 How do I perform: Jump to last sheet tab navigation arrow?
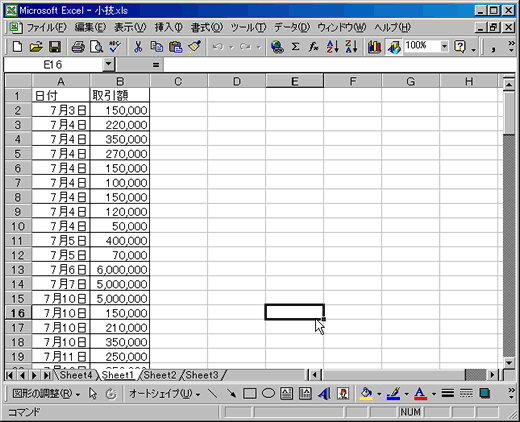(47, 375)
